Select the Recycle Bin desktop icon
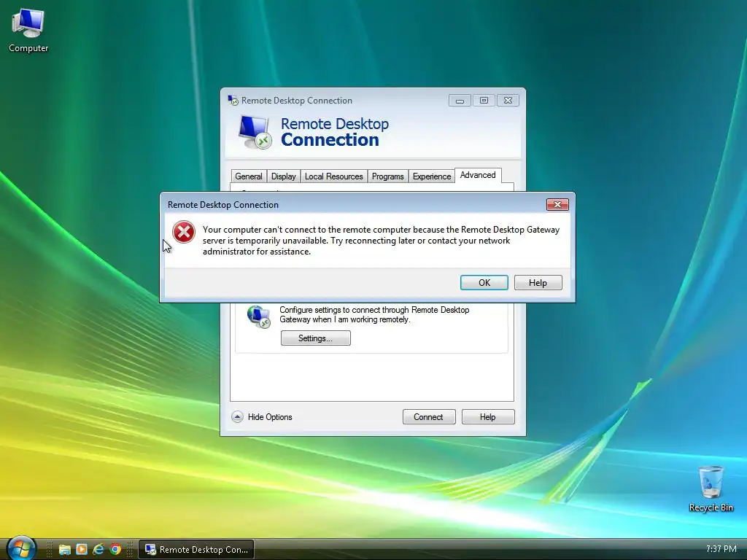 coord(711,489)
